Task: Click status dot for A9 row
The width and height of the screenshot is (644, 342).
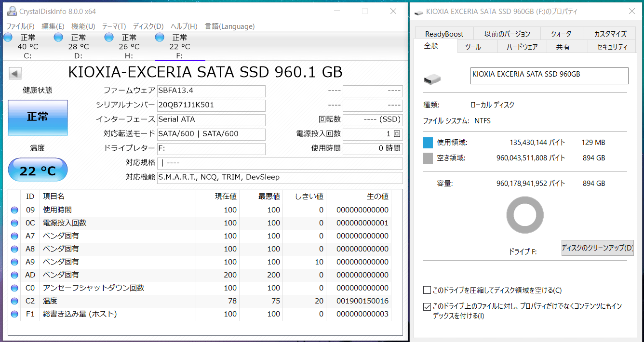Action: [x=14, y=262]
